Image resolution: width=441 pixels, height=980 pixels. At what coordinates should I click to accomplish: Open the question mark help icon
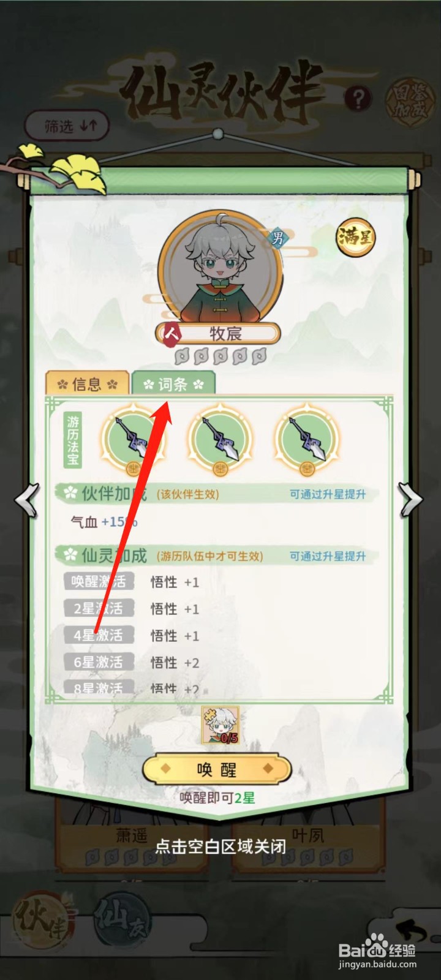(x=358, y=99)
